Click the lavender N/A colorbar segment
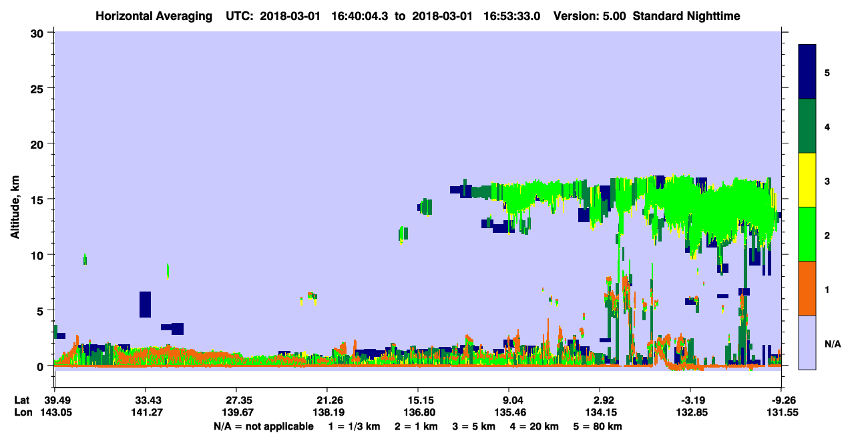Image resolution: width=868 pixels, height=445 pixels. coord(807,342)
